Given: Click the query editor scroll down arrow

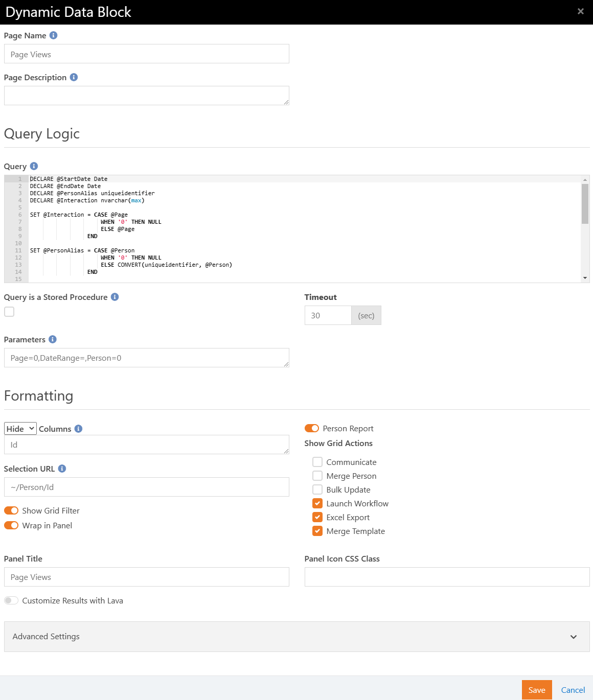Looking at the screenshot, I should (585, 278).
